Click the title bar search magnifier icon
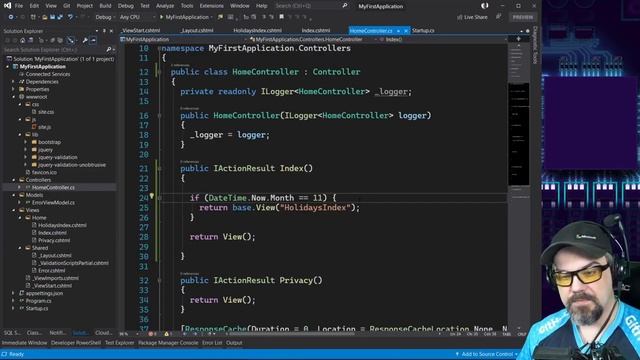This screenshot has height=360, width=640. pyautogui.click(x=344, y=6)
